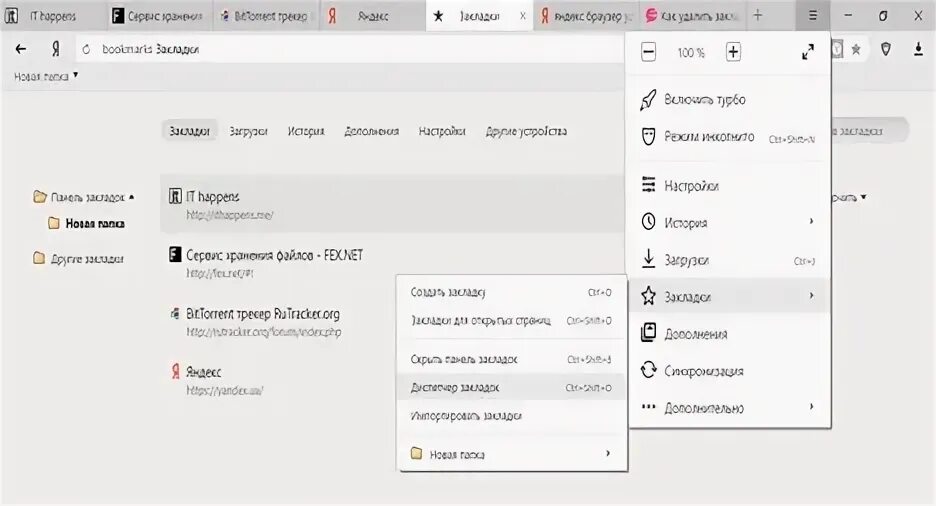Select Скрыть панель закладок entry

[x=512, y=359]
